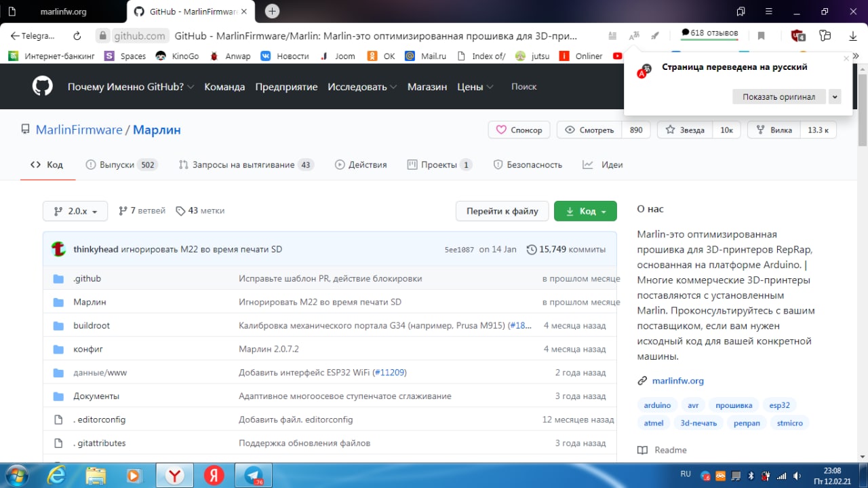Open Internet Explorer from taskbar

tap(57, 475)
